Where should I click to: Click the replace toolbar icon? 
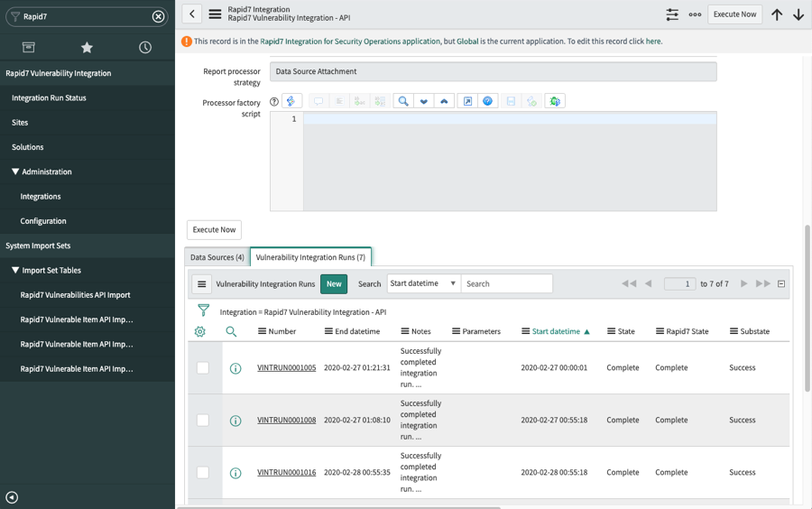point(359,101)
